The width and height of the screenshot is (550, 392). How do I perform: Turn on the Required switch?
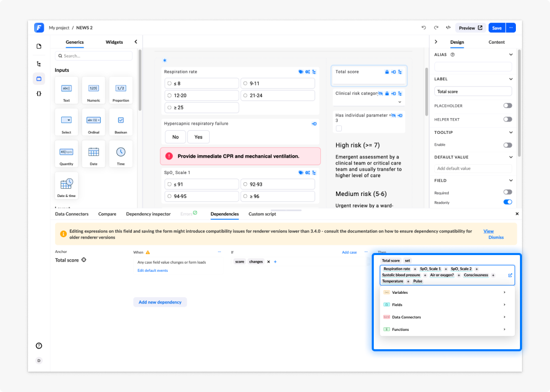[508, 192]
